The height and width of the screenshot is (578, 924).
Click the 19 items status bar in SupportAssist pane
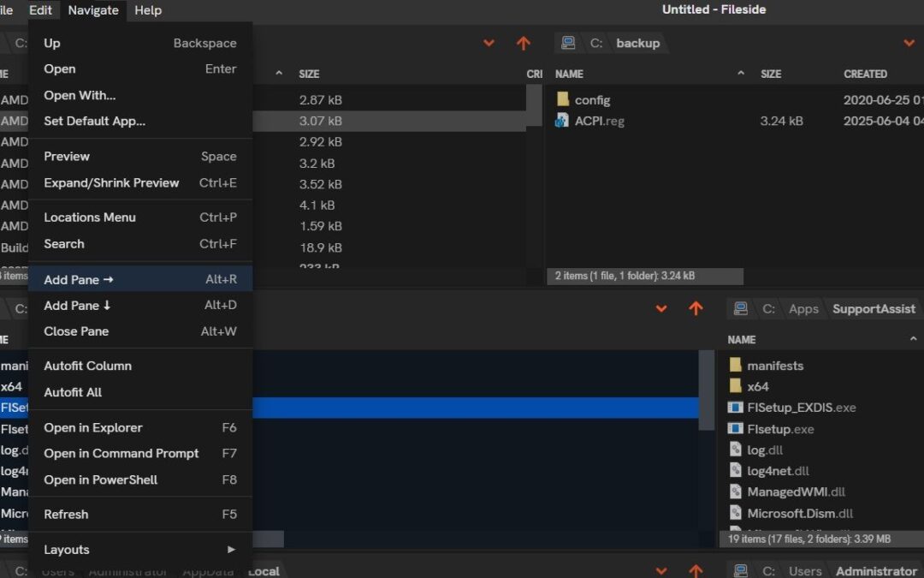[813, 539]
